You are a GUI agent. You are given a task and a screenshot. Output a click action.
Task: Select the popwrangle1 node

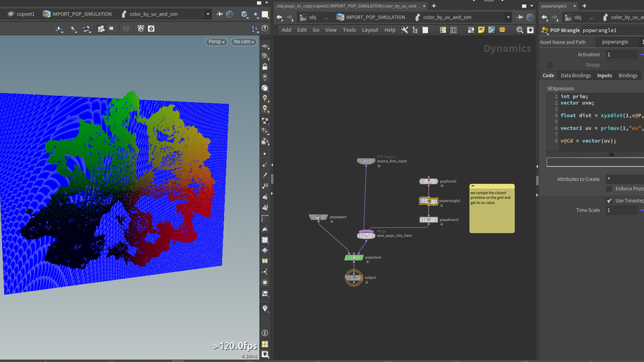pyautogui.click(x=429, y=201)
